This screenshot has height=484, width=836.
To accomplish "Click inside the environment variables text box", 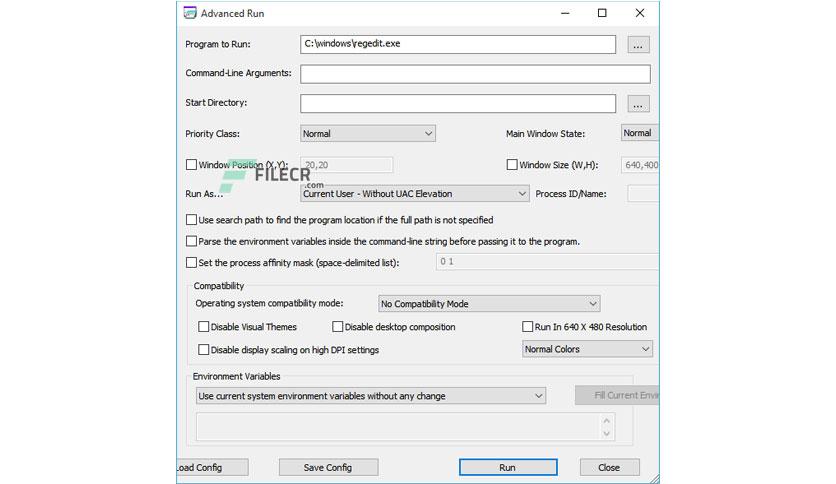I will pos(399,426).
